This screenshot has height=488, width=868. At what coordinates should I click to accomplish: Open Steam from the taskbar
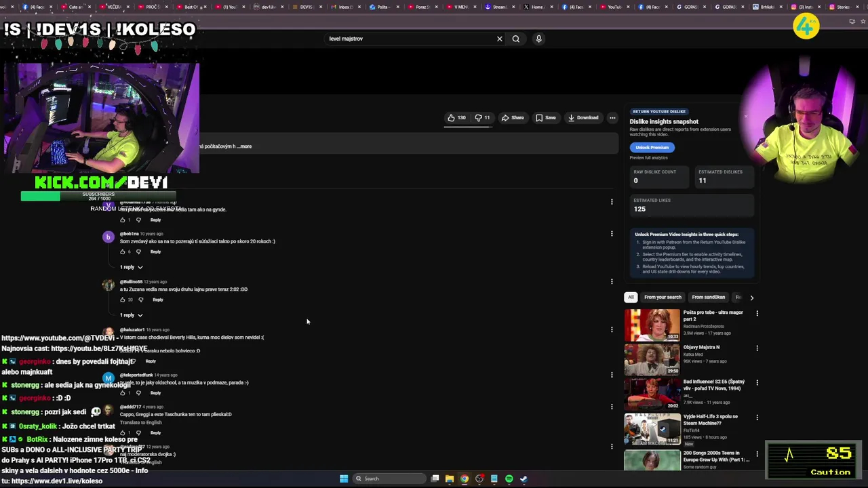(524, 479)
